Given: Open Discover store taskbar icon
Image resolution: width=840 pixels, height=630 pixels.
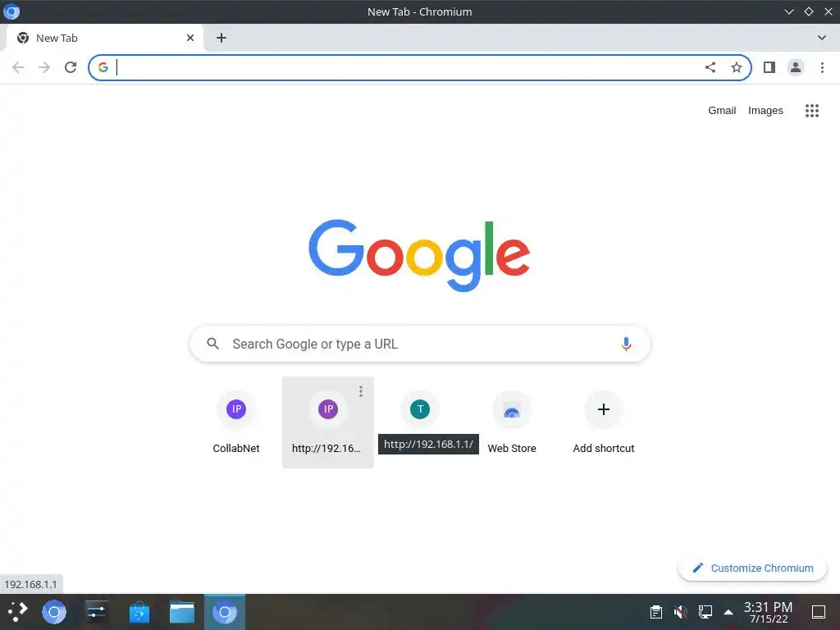Looking at the screenshot, I should [139, 612].
